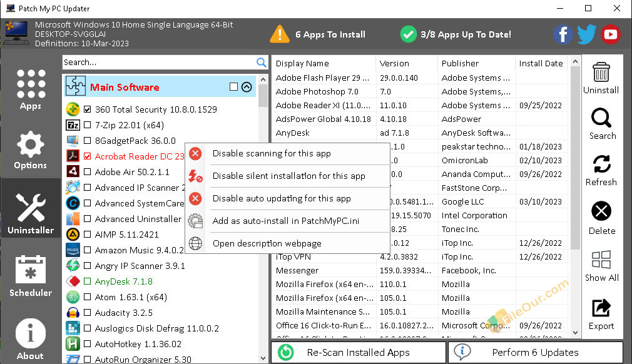Viewport: 632px width, 364px height.
Task: Click Perform 6 Updates button
Action: pos(535,352)
